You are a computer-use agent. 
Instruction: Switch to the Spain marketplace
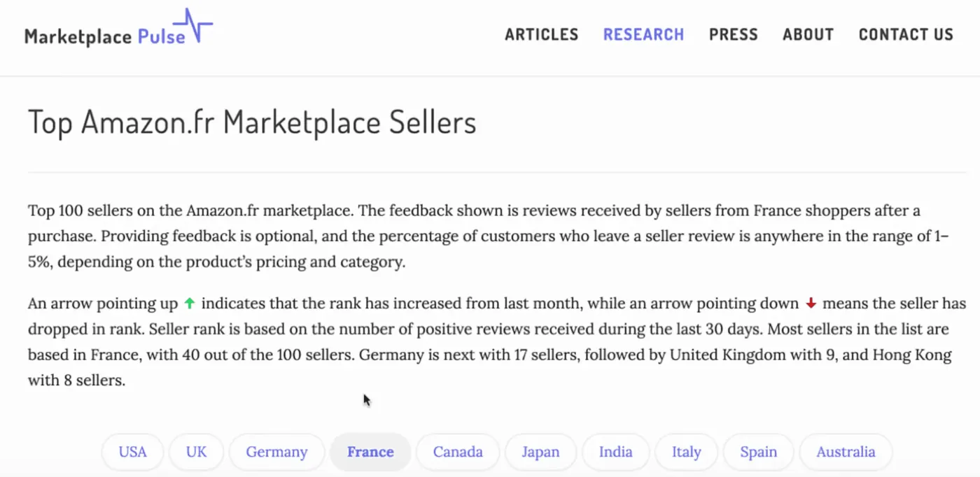pos(759,452)
